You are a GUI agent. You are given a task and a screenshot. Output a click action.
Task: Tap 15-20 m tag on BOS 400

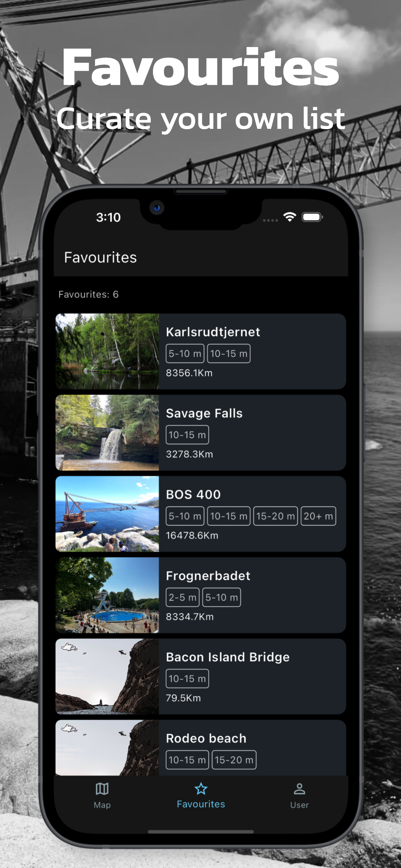(x=275, y=516)
